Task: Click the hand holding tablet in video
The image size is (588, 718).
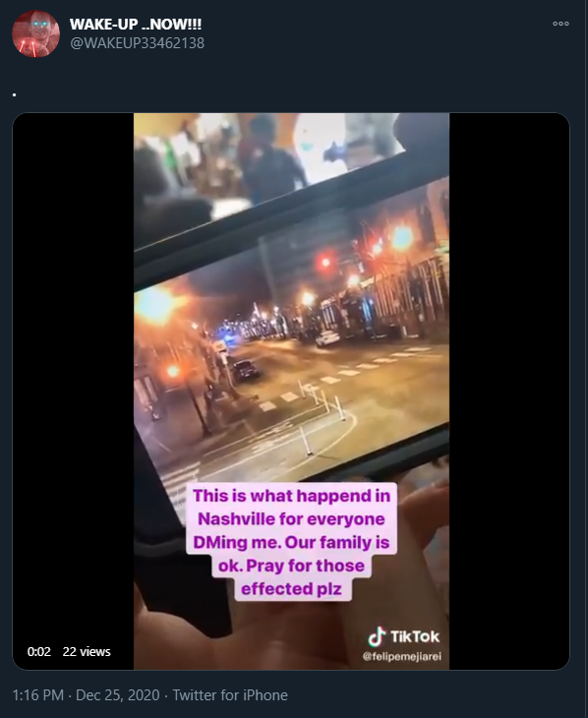Action: [412, 550]
